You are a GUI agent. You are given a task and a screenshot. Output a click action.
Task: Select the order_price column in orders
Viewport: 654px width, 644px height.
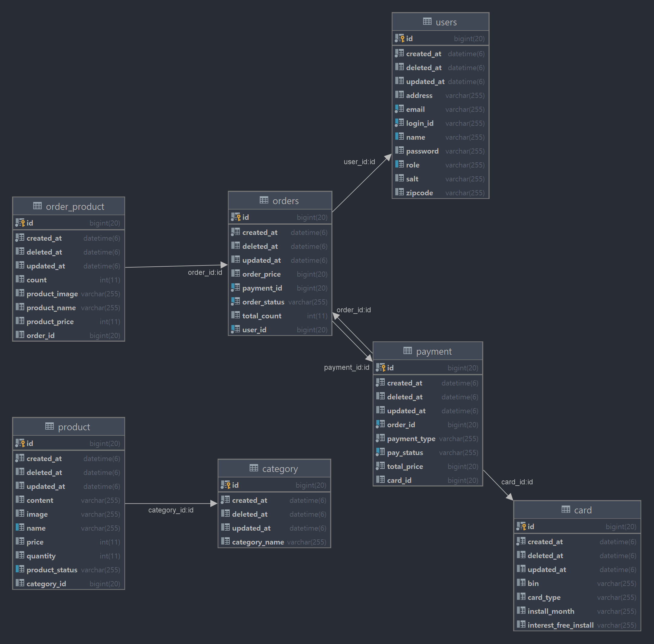pos(280,274)
